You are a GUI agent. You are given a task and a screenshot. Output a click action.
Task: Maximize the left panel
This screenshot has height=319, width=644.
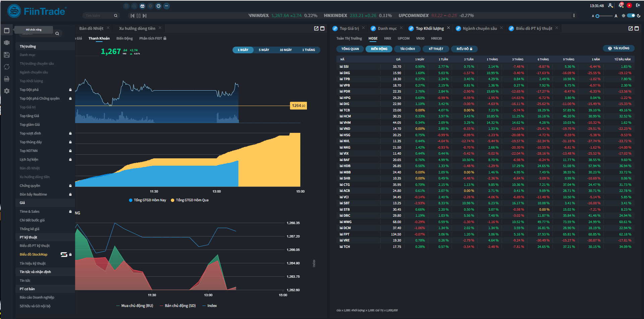click(x=323, y=29)
